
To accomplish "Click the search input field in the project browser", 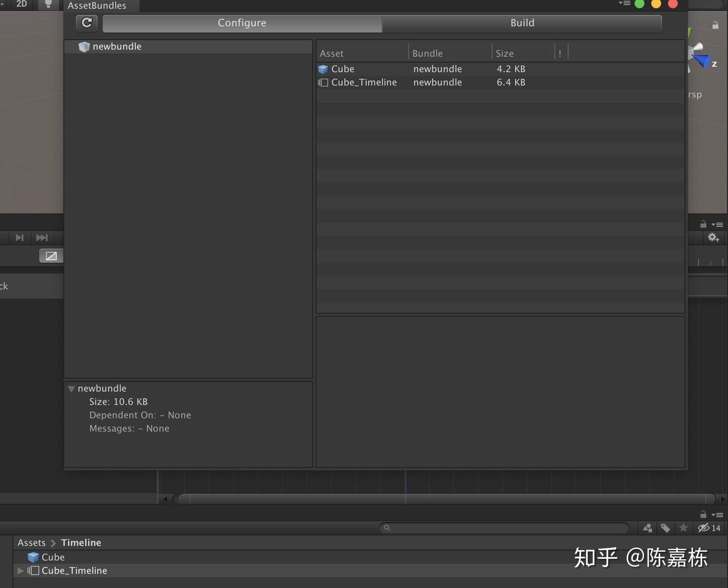I will tap(506, 528).
